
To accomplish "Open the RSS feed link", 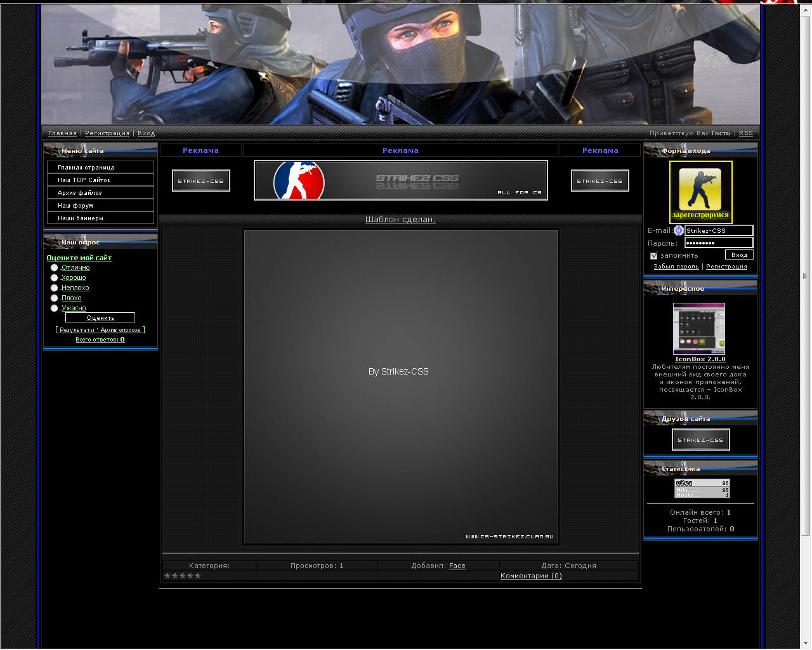I will tap(746, 133).
